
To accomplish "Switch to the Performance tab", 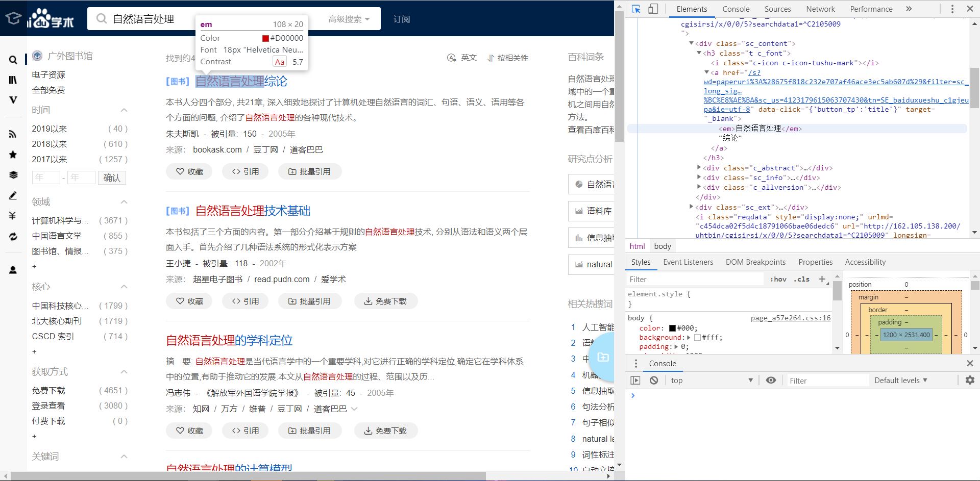I will [x=871, y=9].
